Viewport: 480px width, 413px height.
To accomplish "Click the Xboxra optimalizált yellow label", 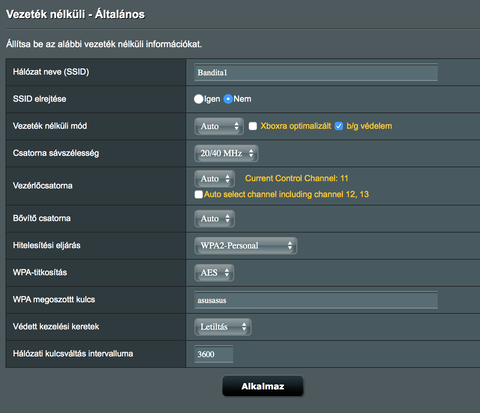I will pos(296,126).
